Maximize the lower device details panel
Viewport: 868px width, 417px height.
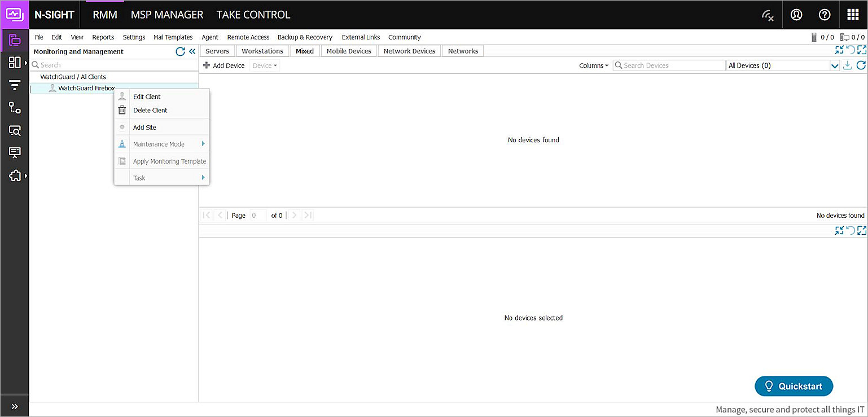pyautogui.click(x=862, y=230)
